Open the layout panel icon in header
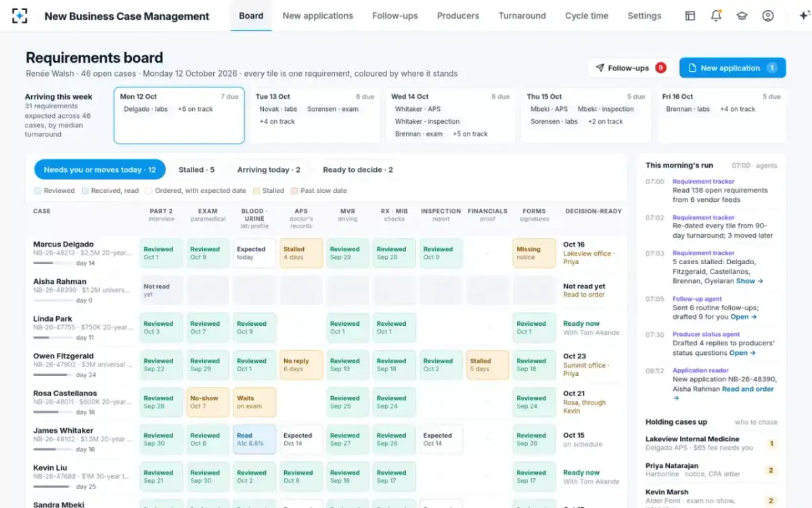The image size is (812, 508). 690,16
